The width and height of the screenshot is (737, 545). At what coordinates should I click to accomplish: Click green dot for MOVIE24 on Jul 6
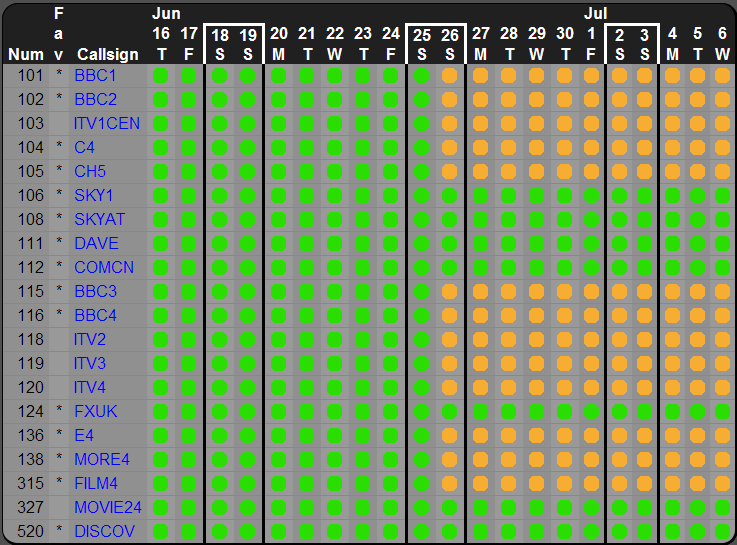pos(722,507)
